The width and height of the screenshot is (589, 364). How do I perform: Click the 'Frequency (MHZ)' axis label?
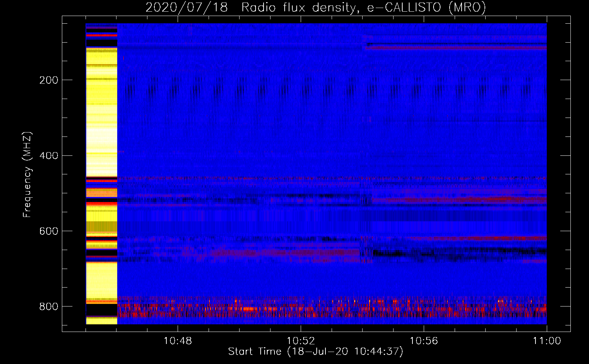pos(27,174)
